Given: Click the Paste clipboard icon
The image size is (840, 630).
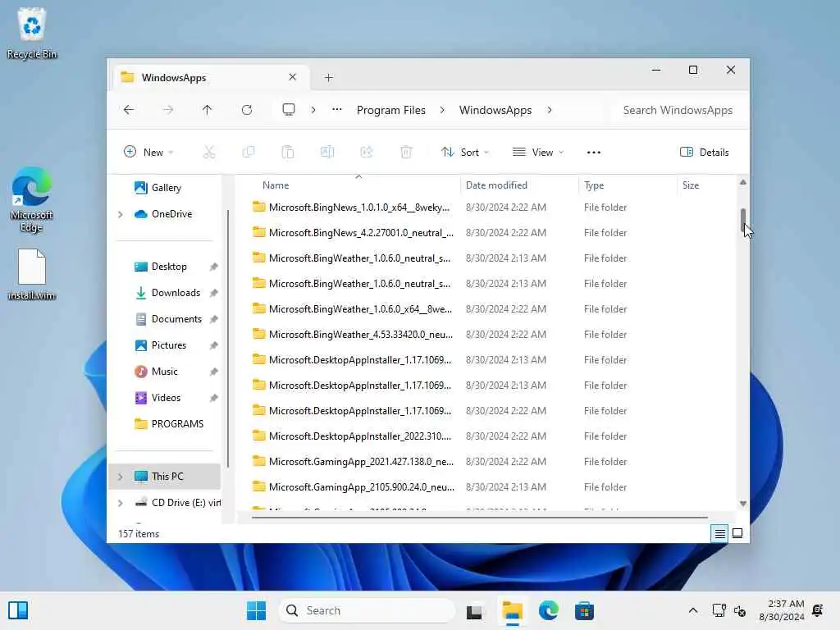Looking at the screenshot, I should [288, 152].
